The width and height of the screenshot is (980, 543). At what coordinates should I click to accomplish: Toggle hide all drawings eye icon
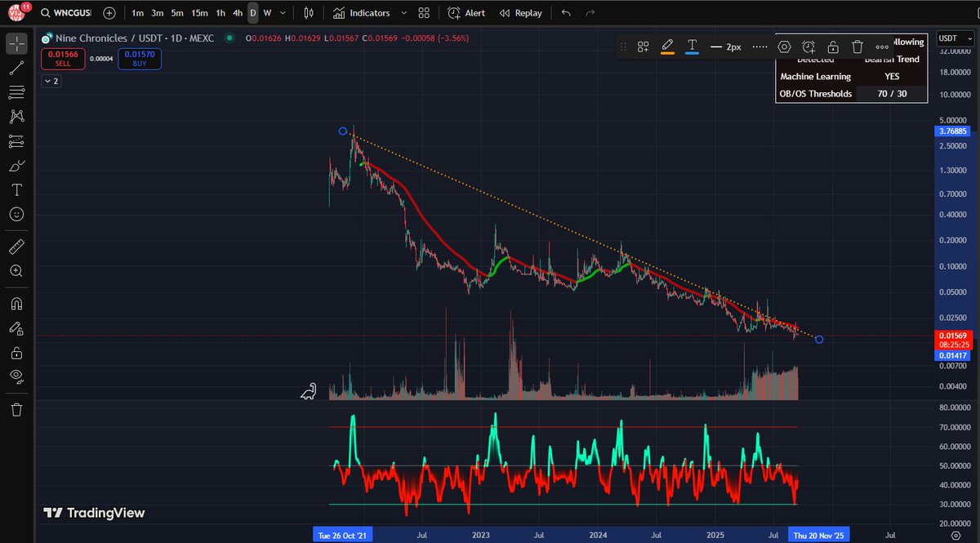(16, 376)
